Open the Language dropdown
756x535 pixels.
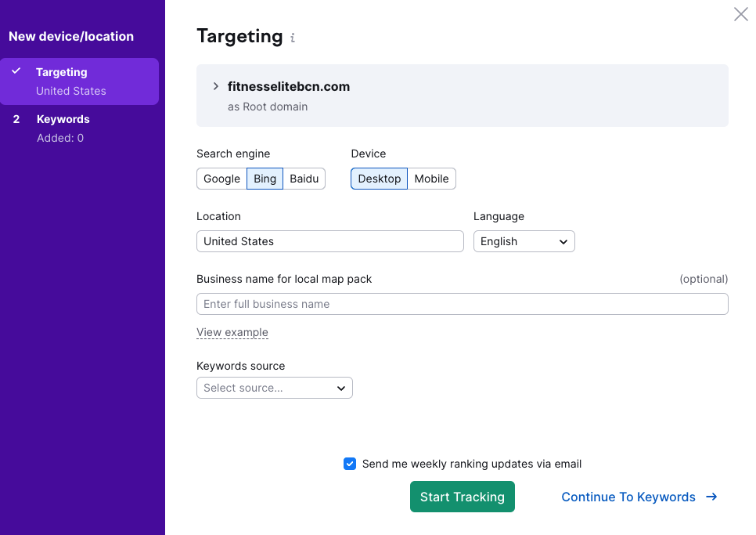click(524, 241)
